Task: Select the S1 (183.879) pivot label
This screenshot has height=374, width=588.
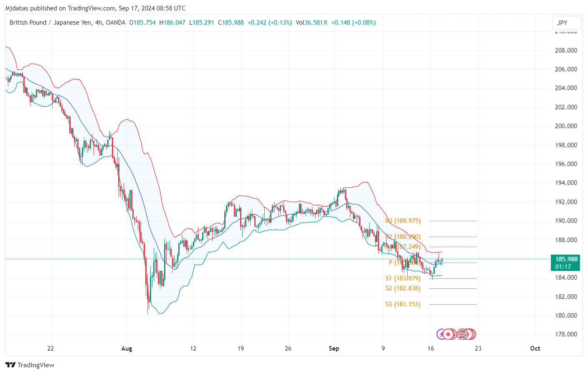Action: pos(403,278)
